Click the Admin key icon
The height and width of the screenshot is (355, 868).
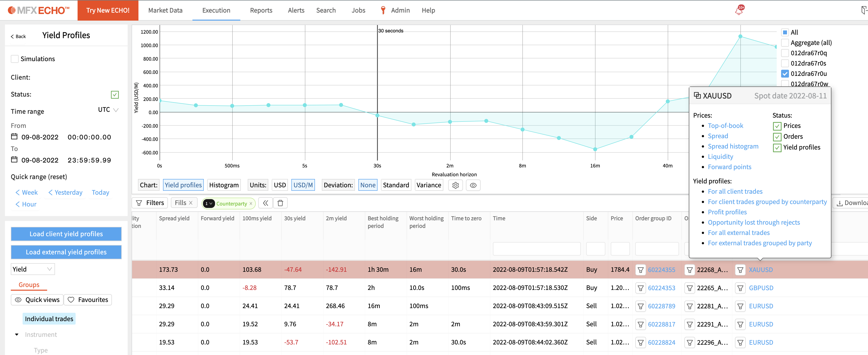tap(383, 10)
